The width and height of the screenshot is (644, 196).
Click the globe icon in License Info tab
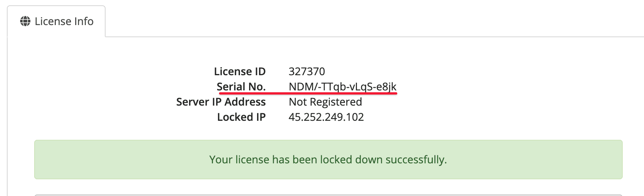coord(25,21)
